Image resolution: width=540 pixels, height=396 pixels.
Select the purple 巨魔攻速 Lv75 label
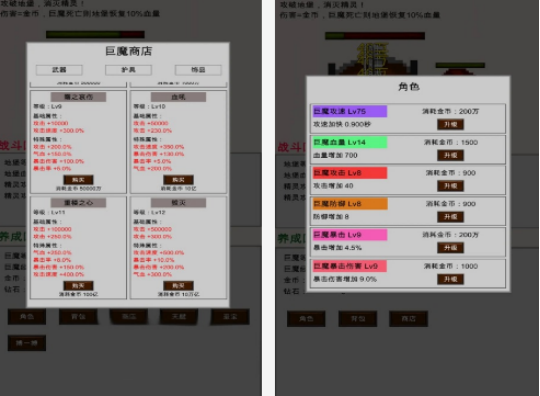click(x=350, y=111)
